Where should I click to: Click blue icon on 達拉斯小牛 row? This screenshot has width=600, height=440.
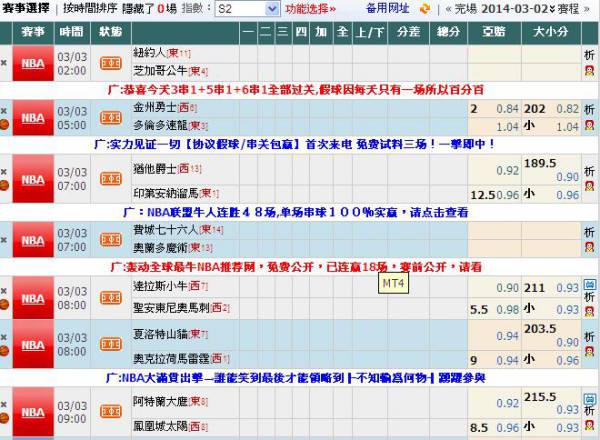tap(590, 284)
